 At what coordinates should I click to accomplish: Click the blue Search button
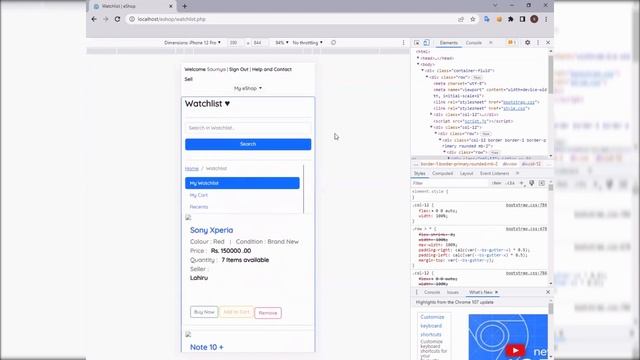click(x=248, y=144)
